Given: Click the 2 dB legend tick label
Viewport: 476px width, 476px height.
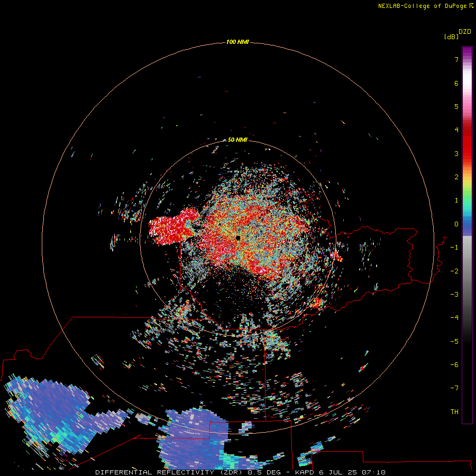Looking at the screenshot, I should 456,177.
